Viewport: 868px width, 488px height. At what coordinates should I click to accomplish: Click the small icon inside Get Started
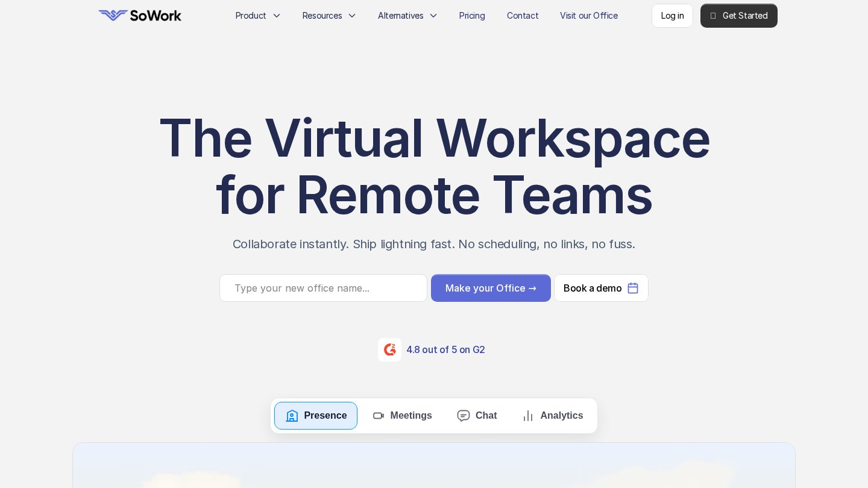pyautogui.click(x=713, y=16)
